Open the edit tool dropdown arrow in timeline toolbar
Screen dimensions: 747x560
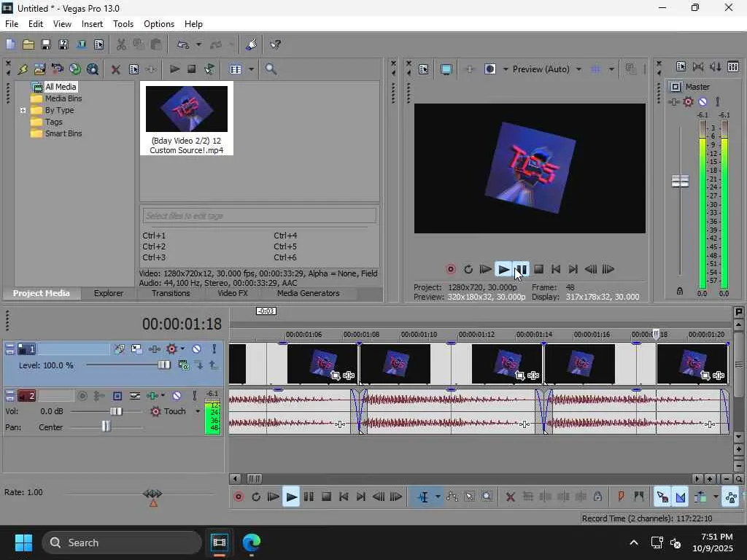tap(438, 497)
